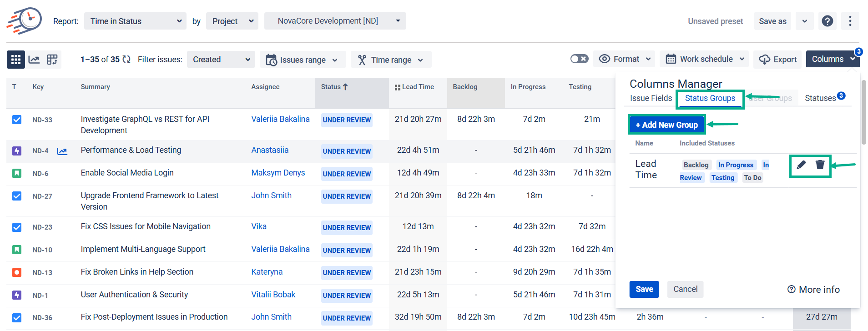Open the Statuses tab
This screenshot has height=331, width=868.
820,98
